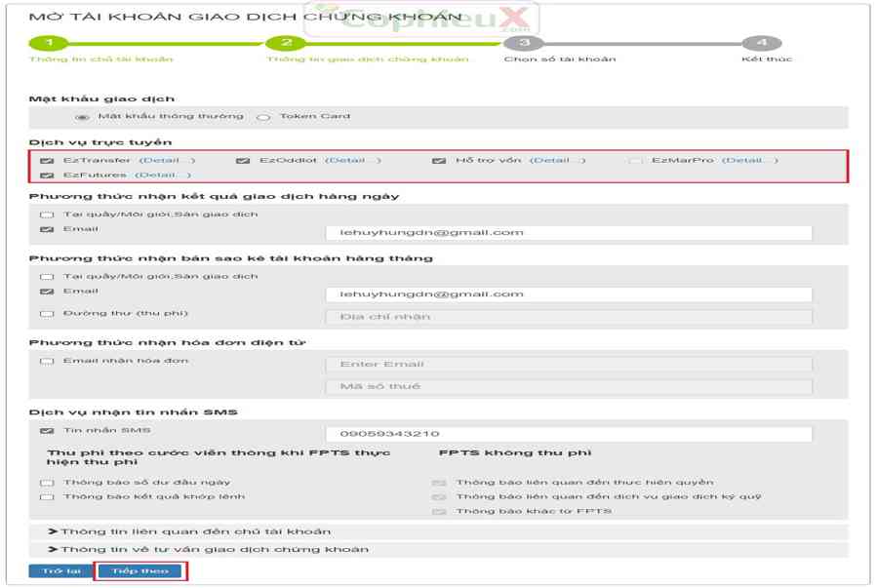The width and height of the screenshot is (878, 588).
Task: Toggle the EzTransfer checkbox
Action: (x=47, y=161)
